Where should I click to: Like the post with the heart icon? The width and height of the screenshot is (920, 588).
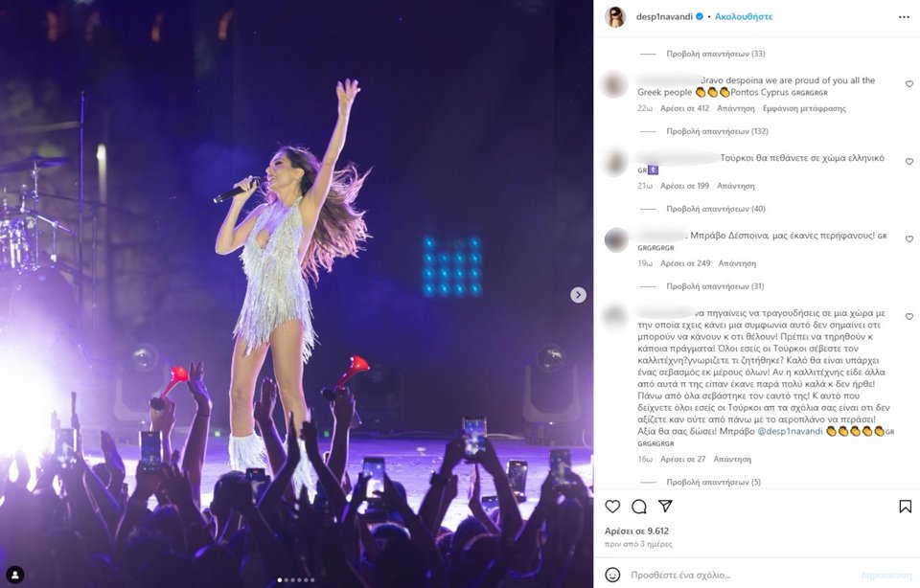pos(612,507)
